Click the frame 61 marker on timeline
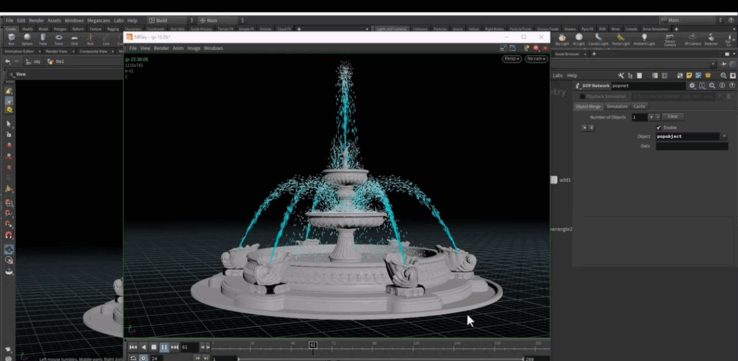 [313, 345]
